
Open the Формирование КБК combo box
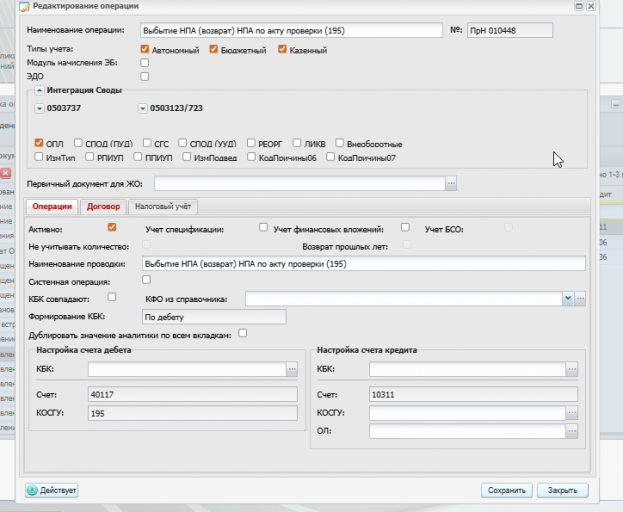click(214, 317)
